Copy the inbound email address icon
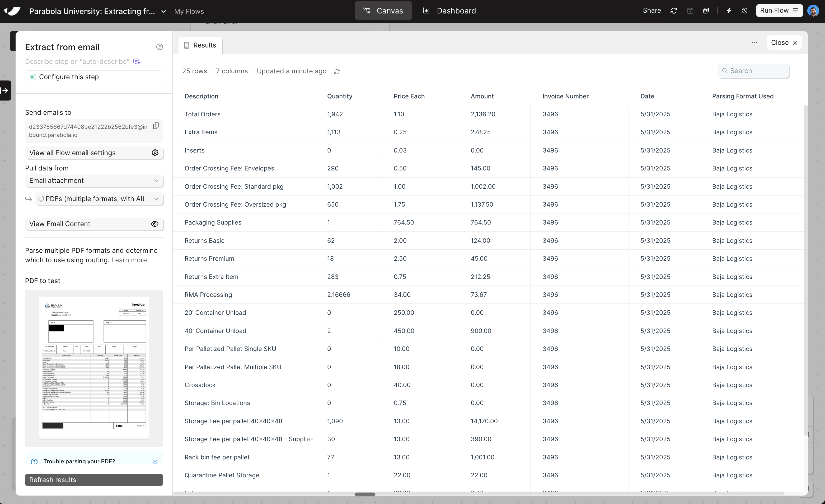Image resolution: width=825 pixels, height=504 pixels. coord(156,126)
